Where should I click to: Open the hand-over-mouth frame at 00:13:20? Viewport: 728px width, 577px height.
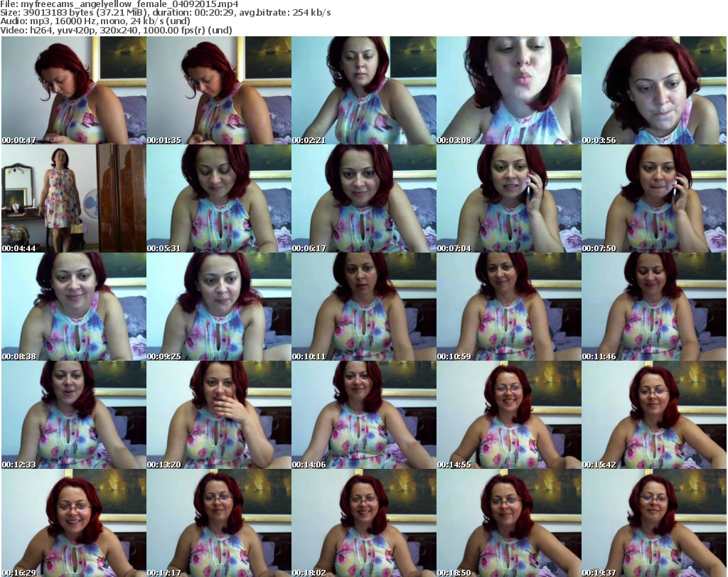pos(219,415)
